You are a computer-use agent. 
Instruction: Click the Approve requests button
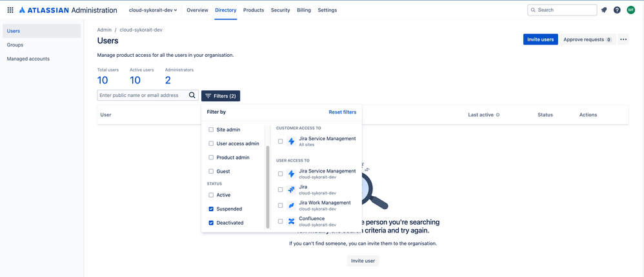pyautogui.click(x=587, y=39)
